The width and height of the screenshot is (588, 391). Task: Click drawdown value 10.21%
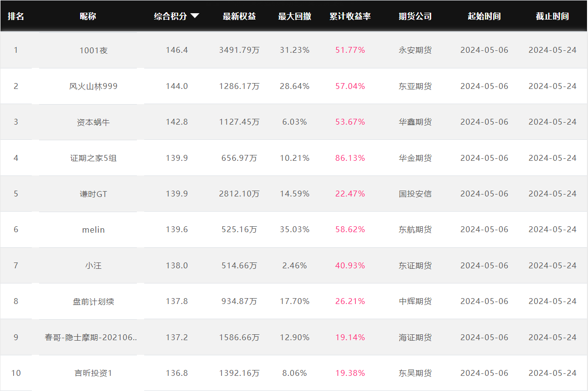(295, 158)
